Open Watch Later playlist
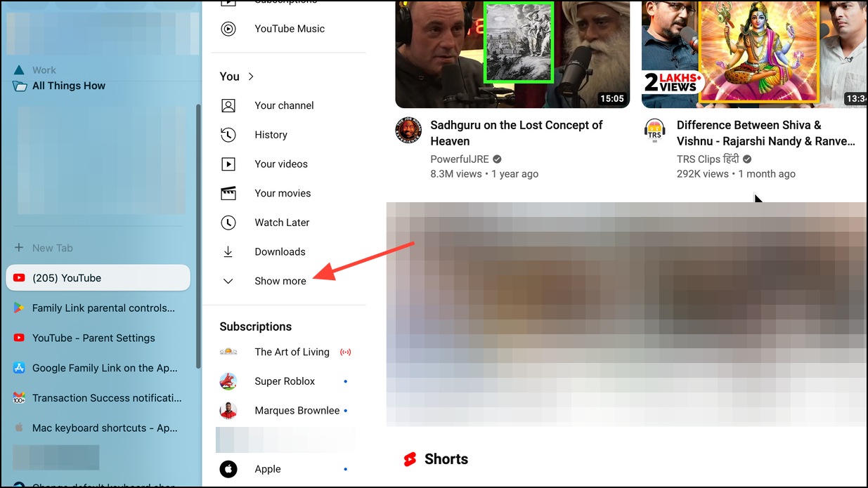 (x=282, y=223)
